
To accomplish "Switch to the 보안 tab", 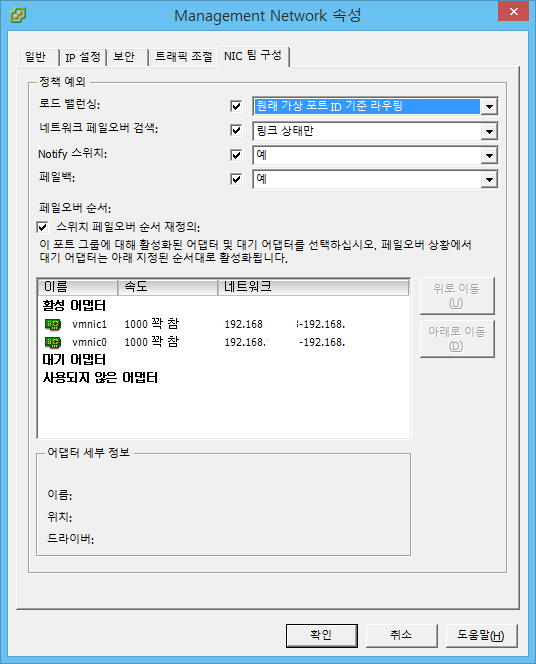I will point(127,57).
